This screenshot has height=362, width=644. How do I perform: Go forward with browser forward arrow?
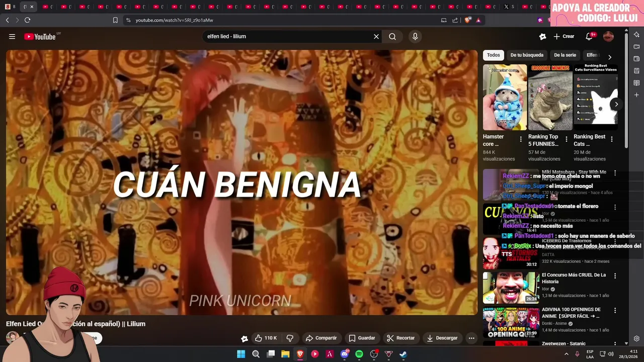coord(17,20)
